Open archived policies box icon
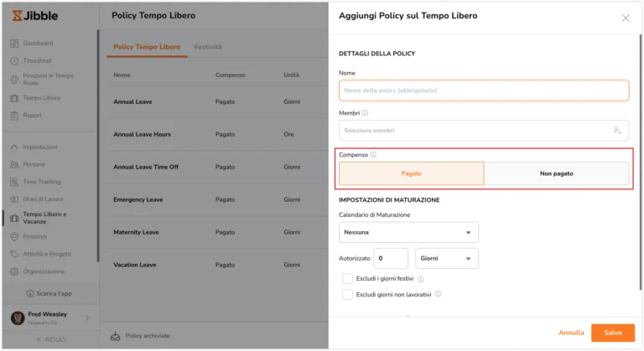Screen dimensions: 644x351 (116, 336)
